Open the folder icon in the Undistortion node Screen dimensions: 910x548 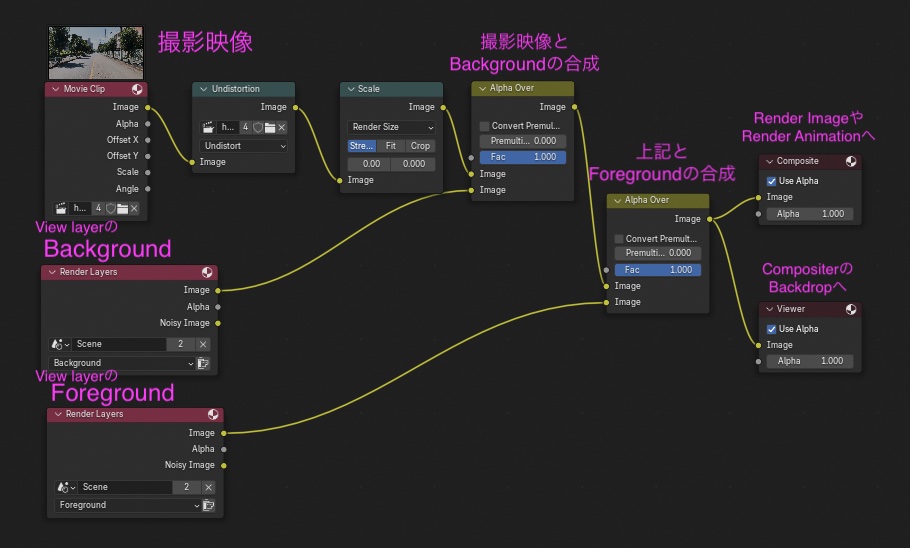(270, 127)
